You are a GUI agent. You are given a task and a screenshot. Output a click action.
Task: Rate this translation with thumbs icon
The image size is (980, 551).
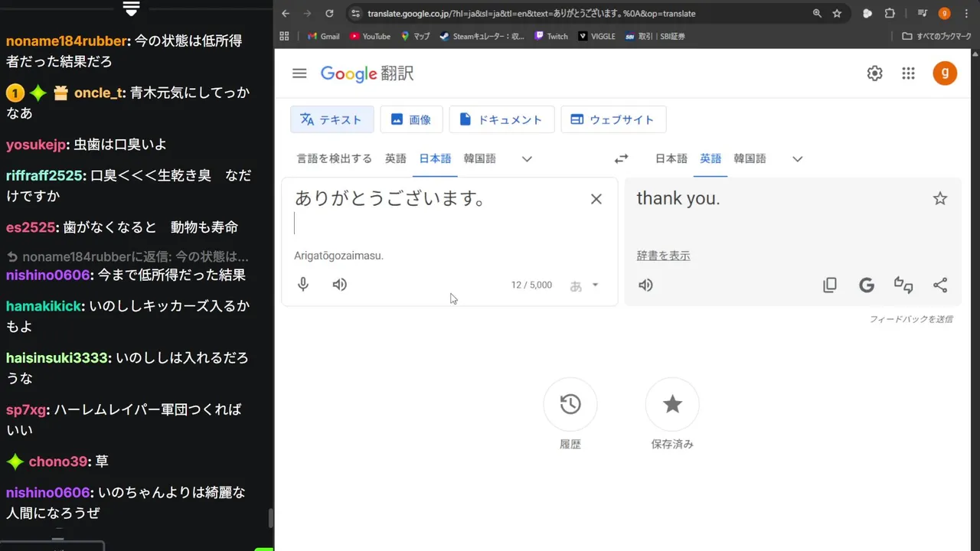pyautogui.click(x=903, y=285)
